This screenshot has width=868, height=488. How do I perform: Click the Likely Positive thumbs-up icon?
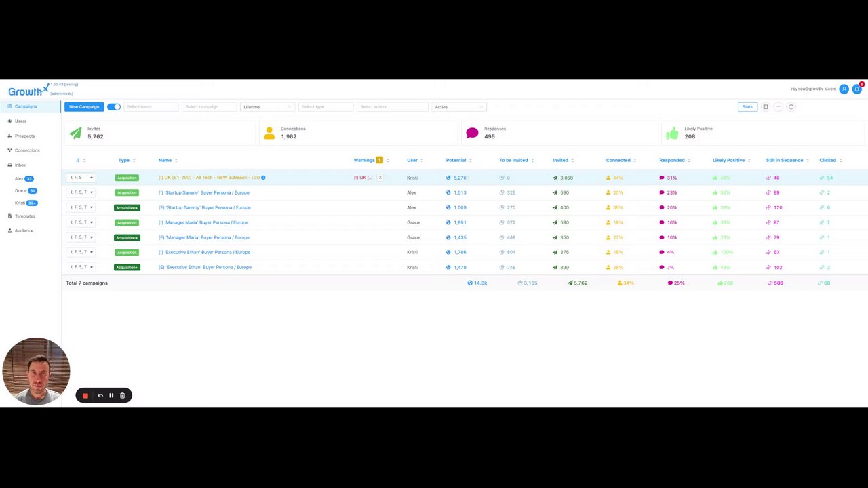tap(672, 134)
